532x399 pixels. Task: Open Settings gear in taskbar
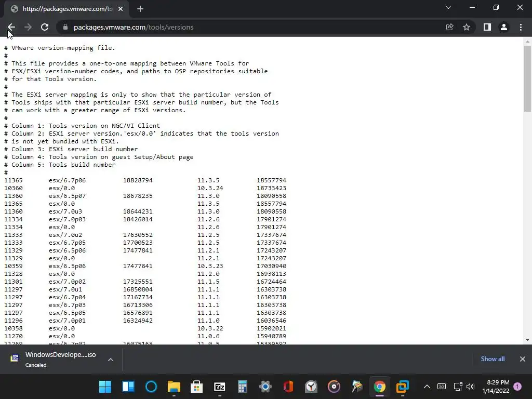tap(265, 387)
